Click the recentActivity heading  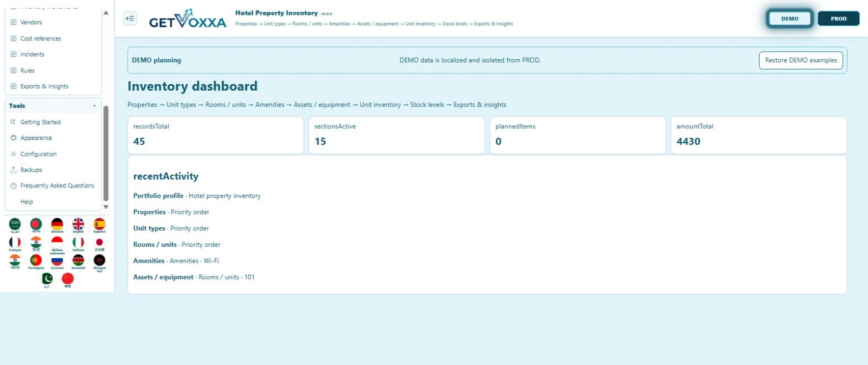pyautogui.click(x=166, y=176)
